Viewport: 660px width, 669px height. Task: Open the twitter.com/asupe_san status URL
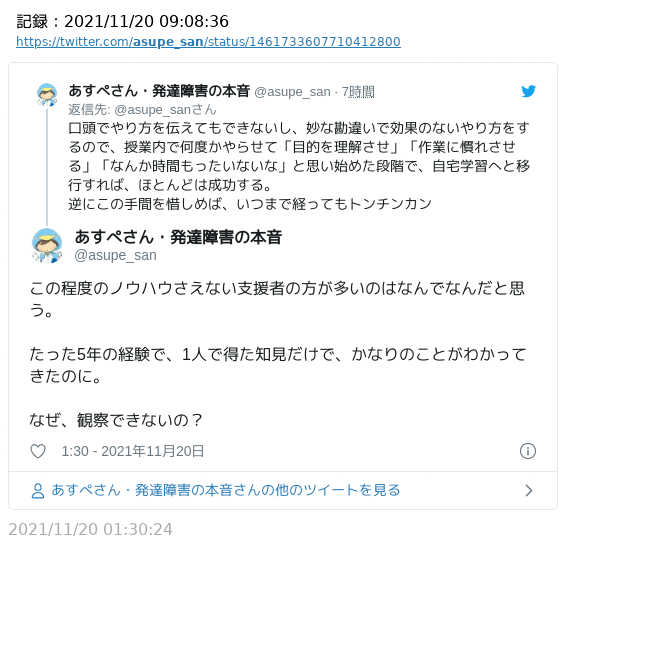[x=208, y=42]
